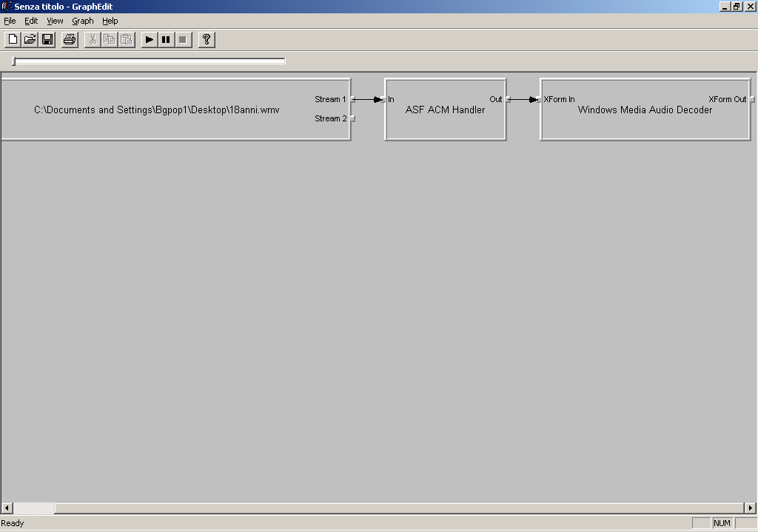Select connection arrow from Out to XForm In
The height and width of the screenshot is (532, 758).
(x=524, y=100)
